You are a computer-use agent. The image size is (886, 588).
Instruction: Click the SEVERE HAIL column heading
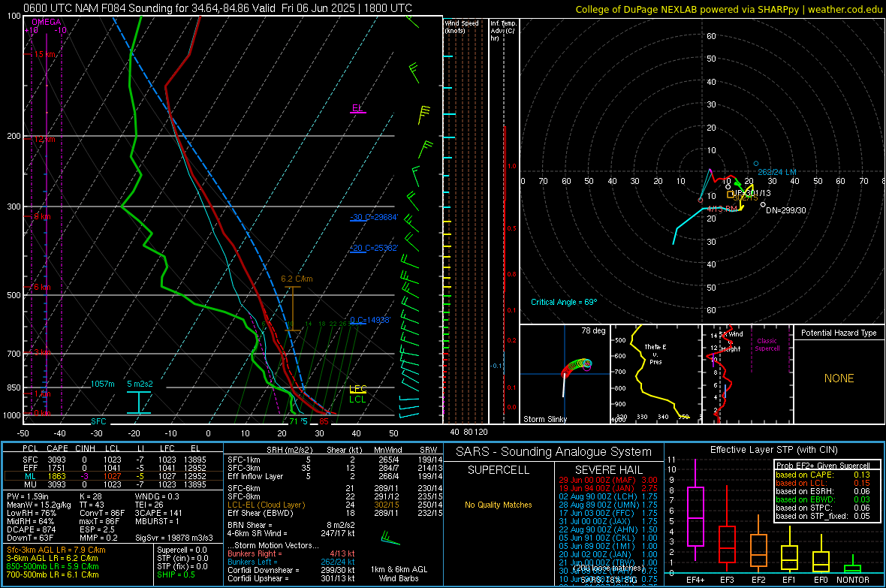point(608,470)
